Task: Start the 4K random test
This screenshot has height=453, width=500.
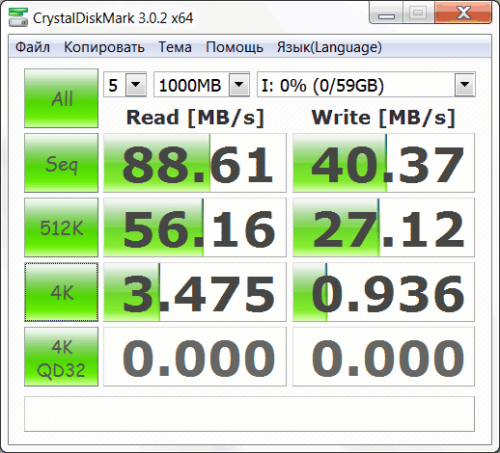Action: [61, 292]
